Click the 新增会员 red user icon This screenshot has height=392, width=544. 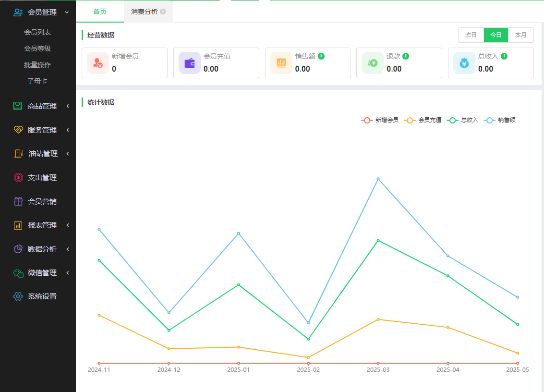(98, 63)
